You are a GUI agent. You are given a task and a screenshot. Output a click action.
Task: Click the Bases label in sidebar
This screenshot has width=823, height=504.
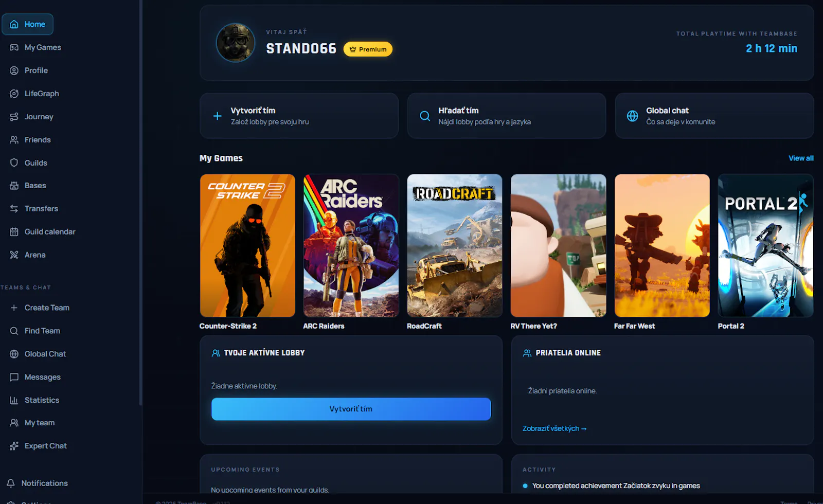(35, 186)
